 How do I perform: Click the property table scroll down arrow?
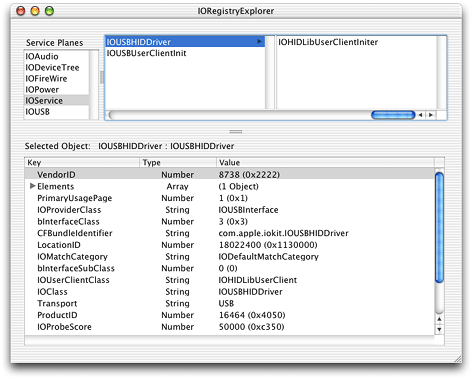[439, 329]
